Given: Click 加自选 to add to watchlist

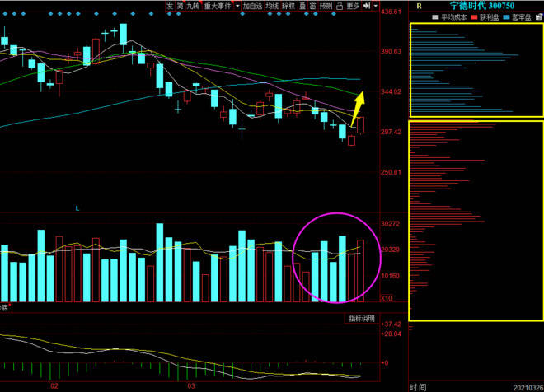Looking at the screenshot, I should (x=252, y=6).
